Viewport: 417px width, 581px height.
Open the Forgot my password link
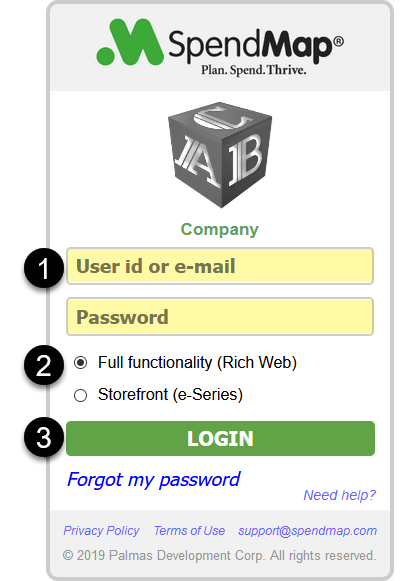pos(154,479)
